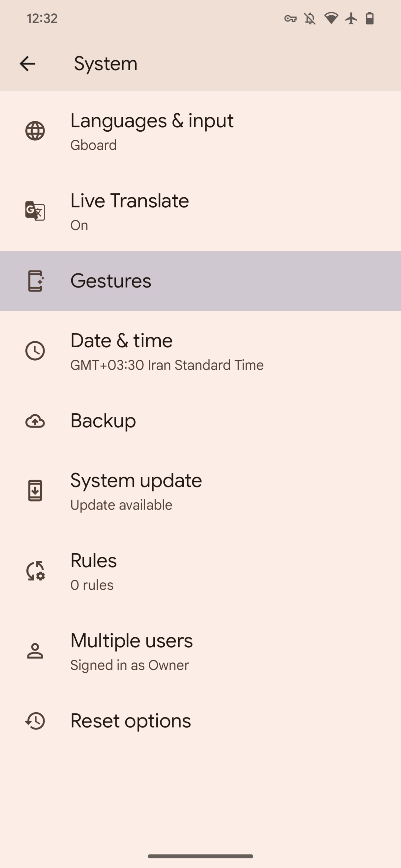Screen dimensions: 401x868
Task: Tap the Rules gear-cycle icon
Action: pyautogui.click(x=36, y=571)
